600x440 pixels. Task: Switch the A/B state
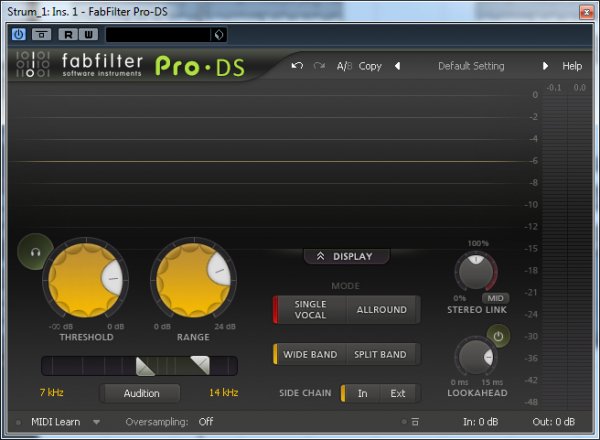point(344,66)
